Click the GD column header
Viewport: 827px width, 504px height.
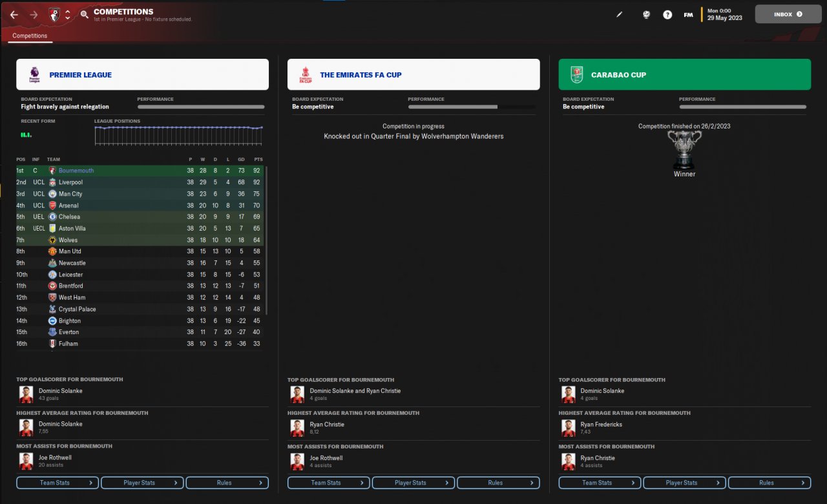240,160
